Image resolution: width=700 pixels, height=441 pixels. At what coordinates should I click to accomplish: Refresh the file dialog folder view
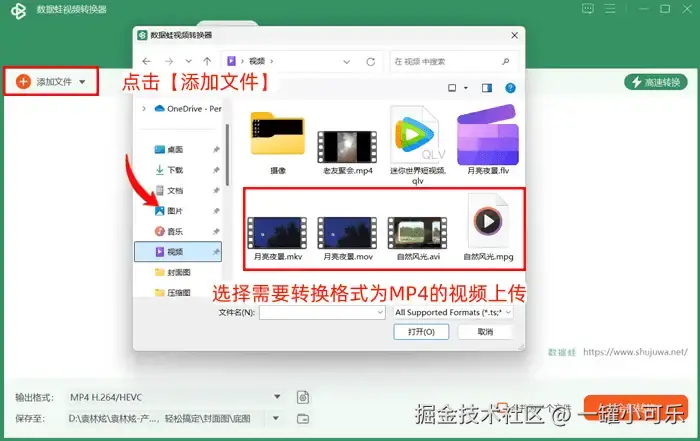pos(371,62)
